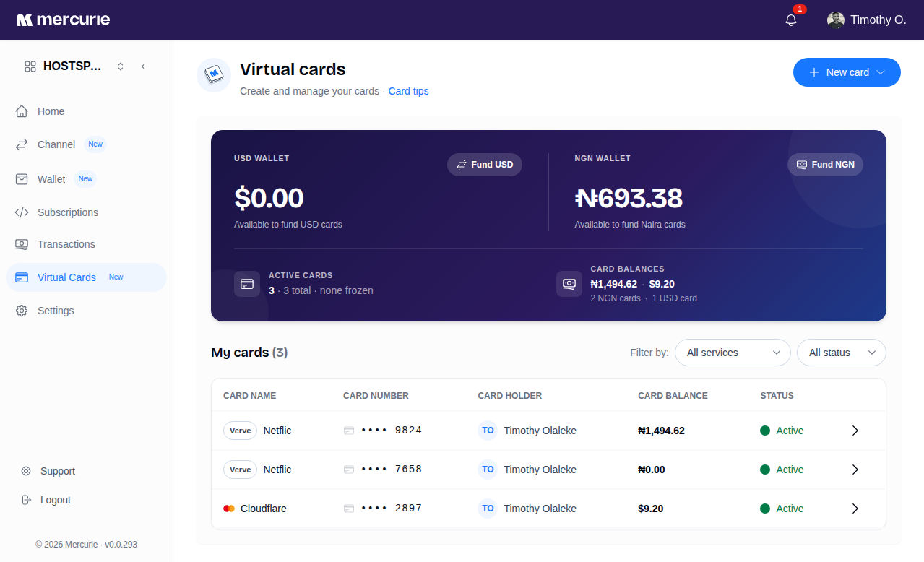Click the Mercurie logo in header
Viewport: 924px width, 562px height.
pyautogui.click(x=64, y=20)
